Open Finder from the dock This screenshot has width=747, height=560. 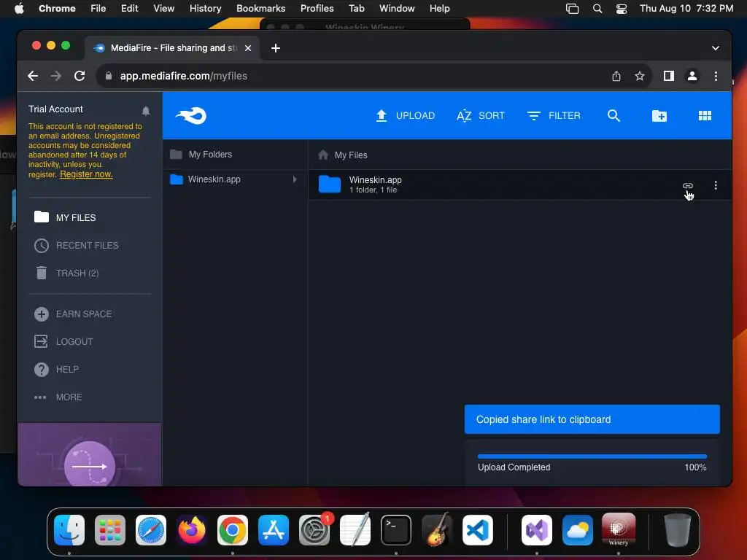point(69,530)
